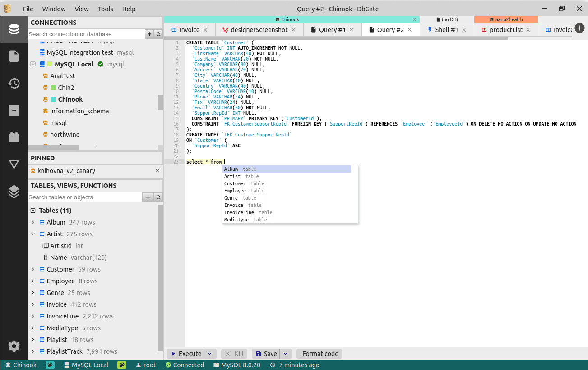Open the Connections sidebar icon
588x370 pixels.
point(14,28)
